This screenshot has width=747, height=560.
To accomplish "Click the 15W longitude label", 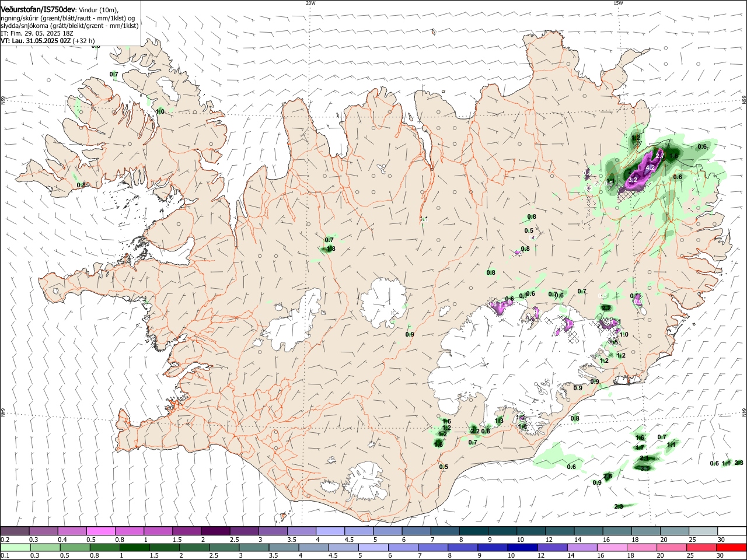I will tap(618, 3).
